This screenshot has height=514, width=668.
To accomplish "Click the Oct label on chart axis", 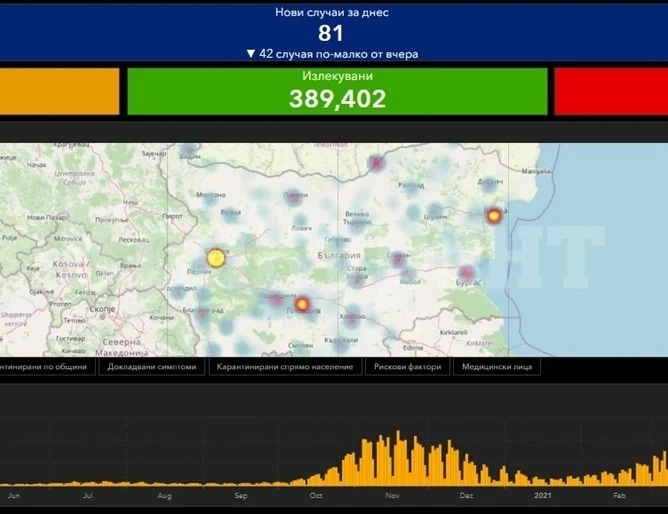I will pos(316,496).
